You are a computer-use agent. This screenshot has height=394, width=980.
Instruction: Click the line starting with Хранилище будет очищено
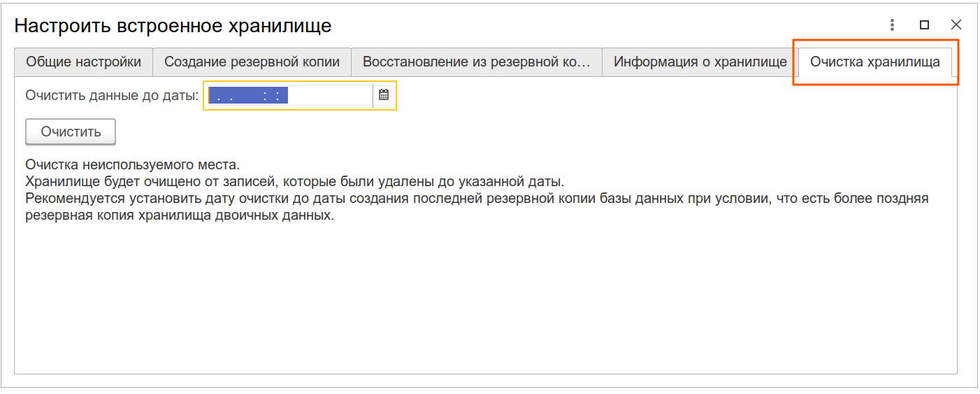(294, 181)
